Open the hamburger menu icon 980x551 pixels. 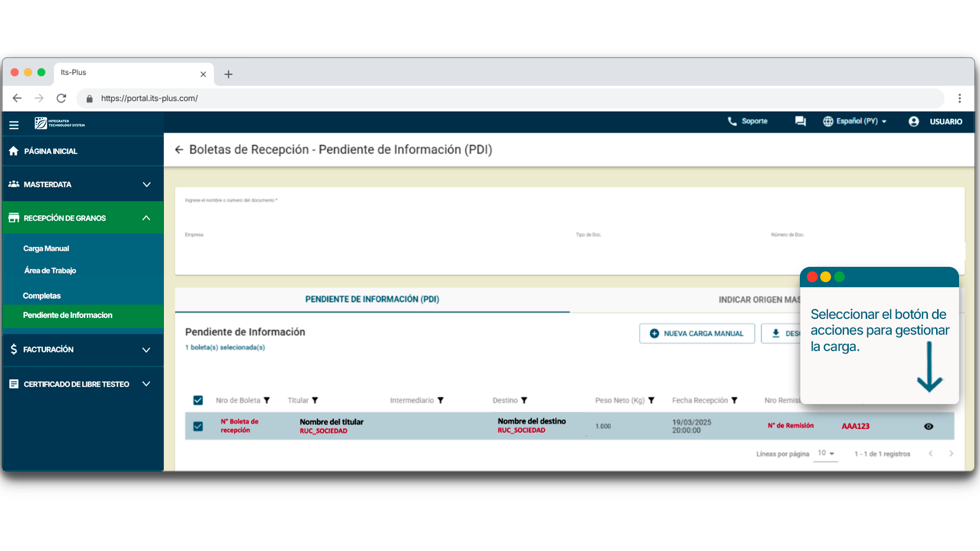[x=14, y=124]
